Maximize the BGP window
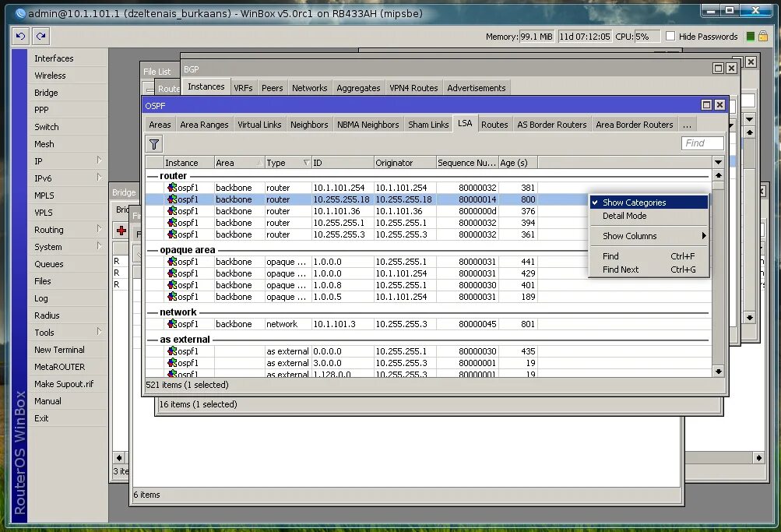 [x=718, y=69]
